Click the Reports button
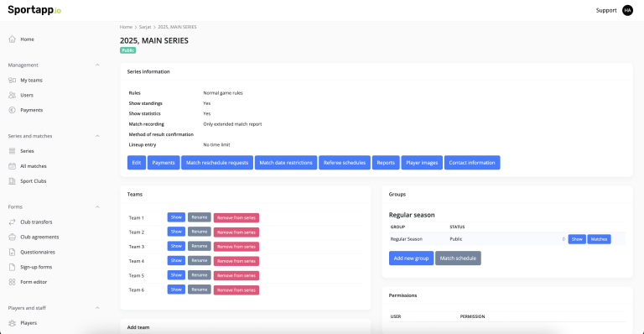The width and height of the screenshot is (644, 334). [x=386, y=163]
